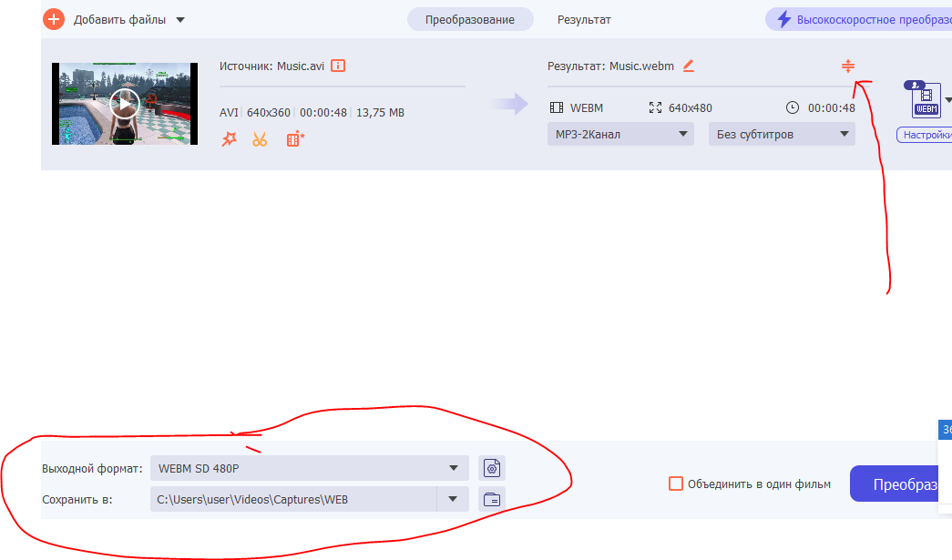Click the red compress video icon

click(x=848, y=66)
